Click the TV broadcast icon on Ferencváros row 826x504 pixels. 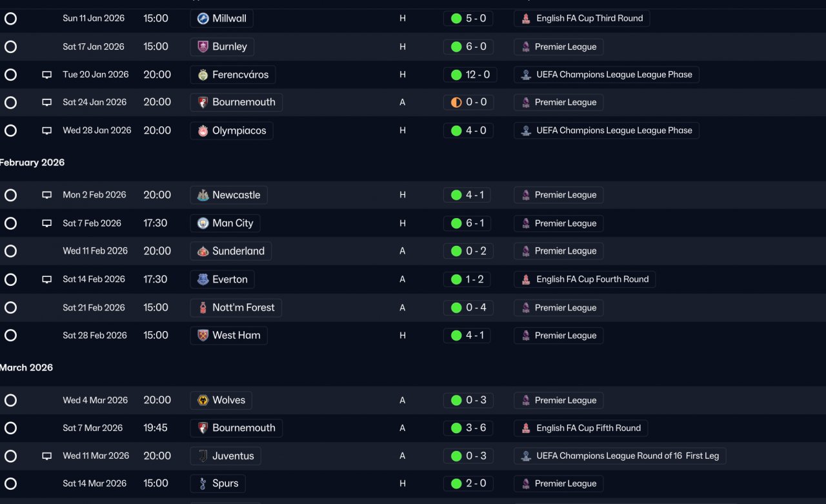[x=46, y=75]
